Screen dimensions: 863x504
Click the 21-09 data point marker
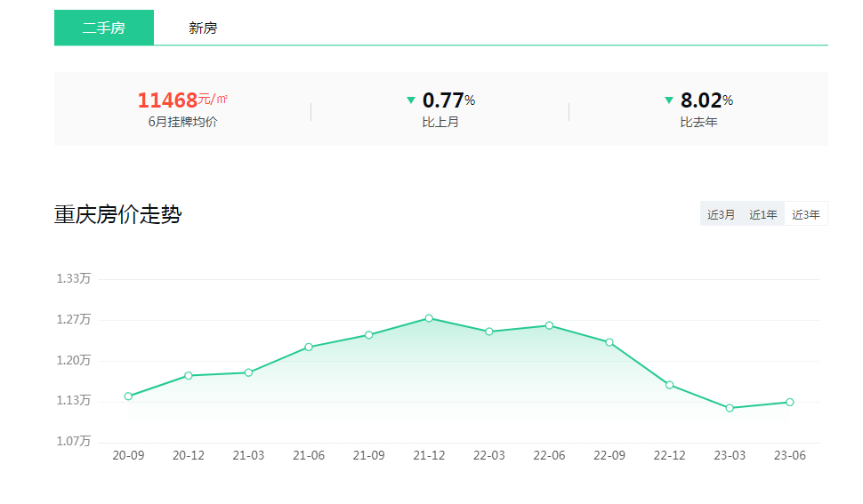368,335
